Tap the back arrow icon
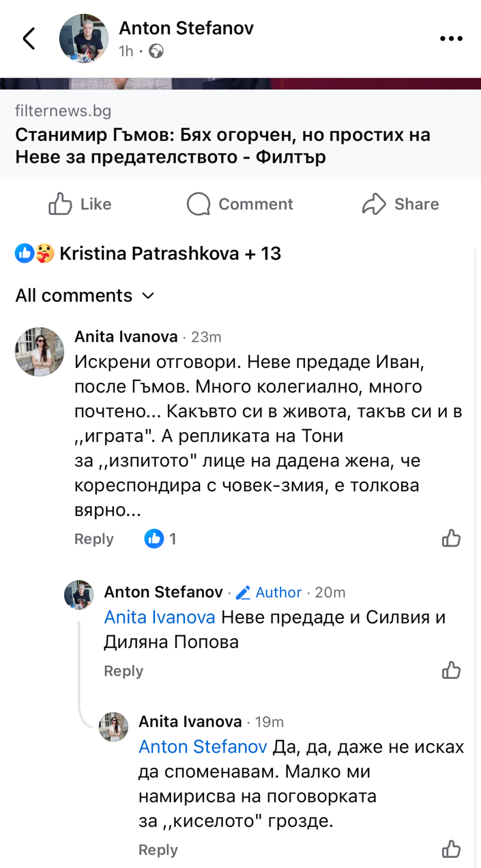The width and height of the screenshot is (481, 868). point(29,39)
